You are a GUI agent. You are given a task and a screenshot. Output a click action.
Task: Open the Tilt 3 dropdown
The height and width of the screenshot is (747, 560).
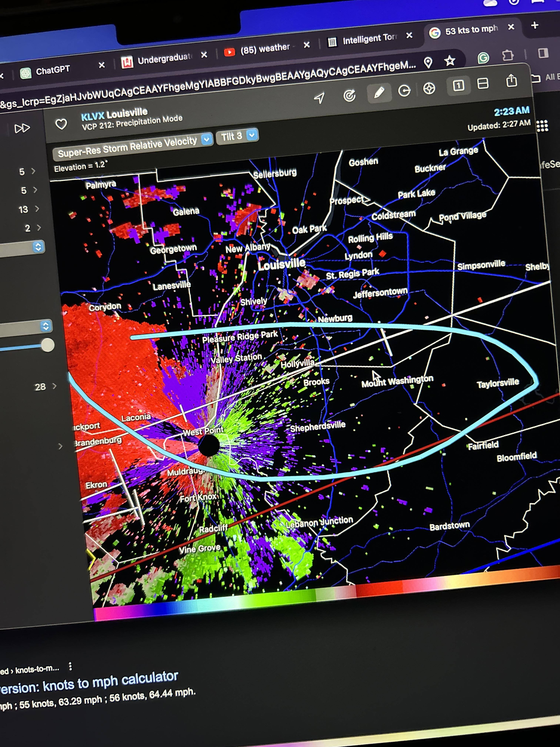[x=237, y=136]
